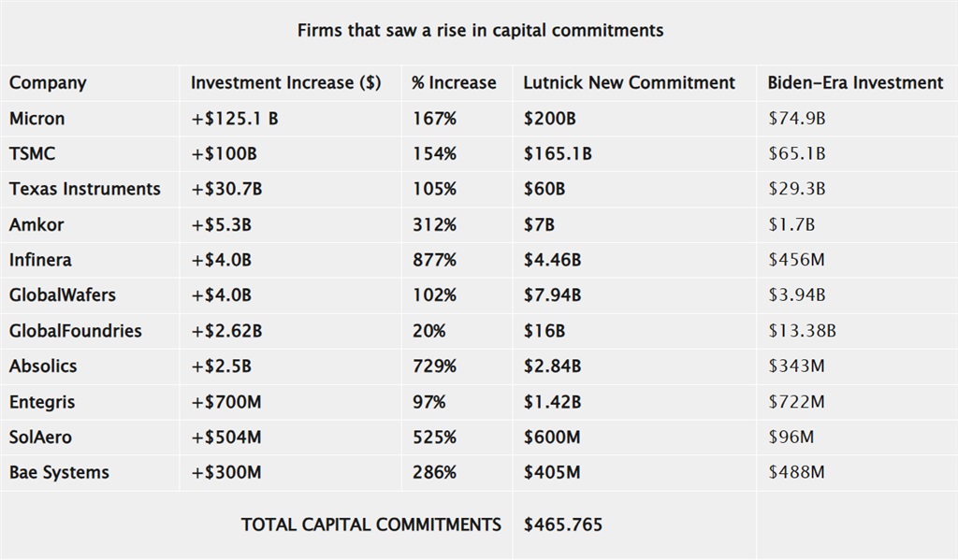Screen dimensions: 958x560
Task: Select GlobalWafers $7.94B commitment cell
Action: tap(552, 295)
